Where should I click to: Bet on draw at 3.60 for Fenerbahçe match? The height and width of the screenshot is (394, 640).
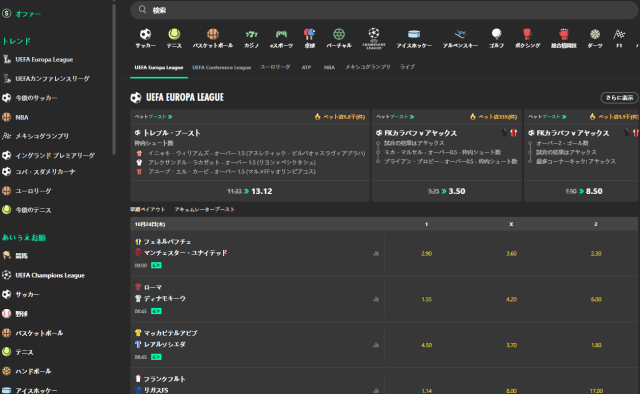tap(511, 254)
